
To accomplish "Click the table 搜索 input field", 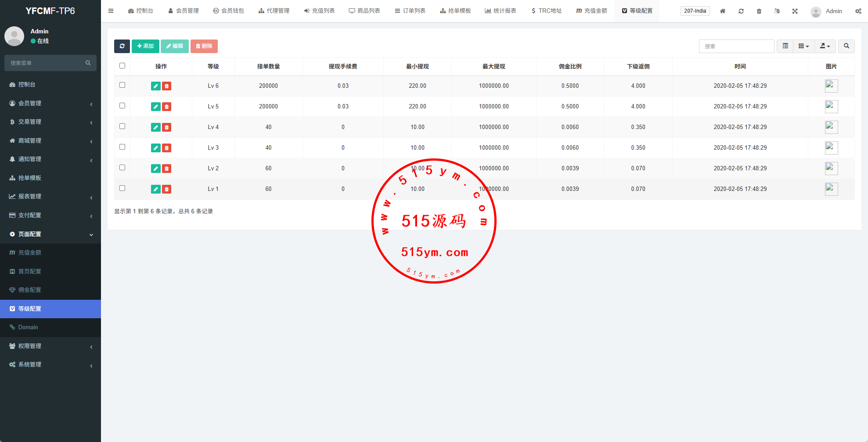I will pyautogui.click(x=736, y=46).
